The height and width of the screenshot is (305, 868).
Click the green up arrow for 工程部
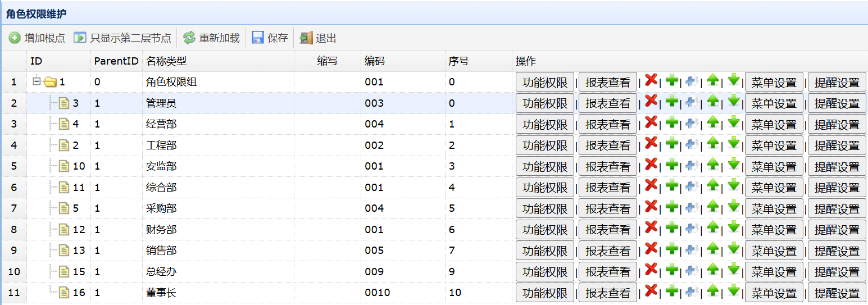pos(713,144)
